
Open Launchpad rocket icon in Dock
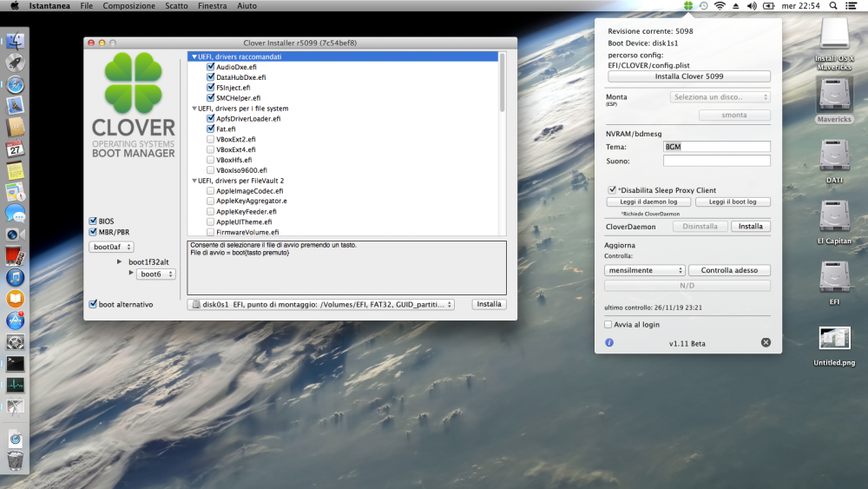15,63
